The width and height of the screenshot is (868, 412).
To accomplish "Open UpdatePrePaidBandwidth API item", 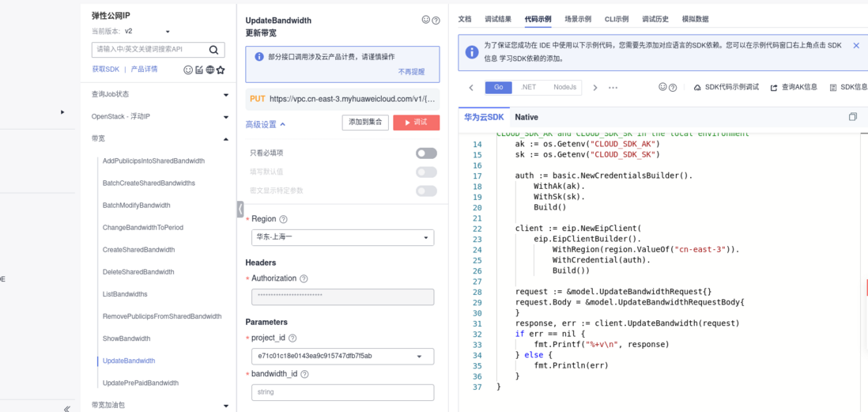I will click(141, 383).
